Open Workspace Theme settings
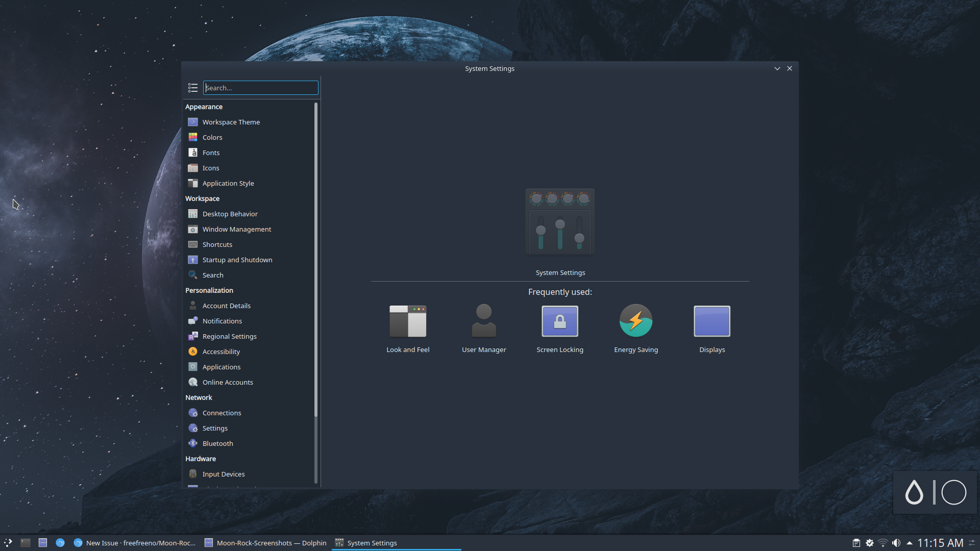The height and width of the screenshot is (551, 980). pos(231,122)
